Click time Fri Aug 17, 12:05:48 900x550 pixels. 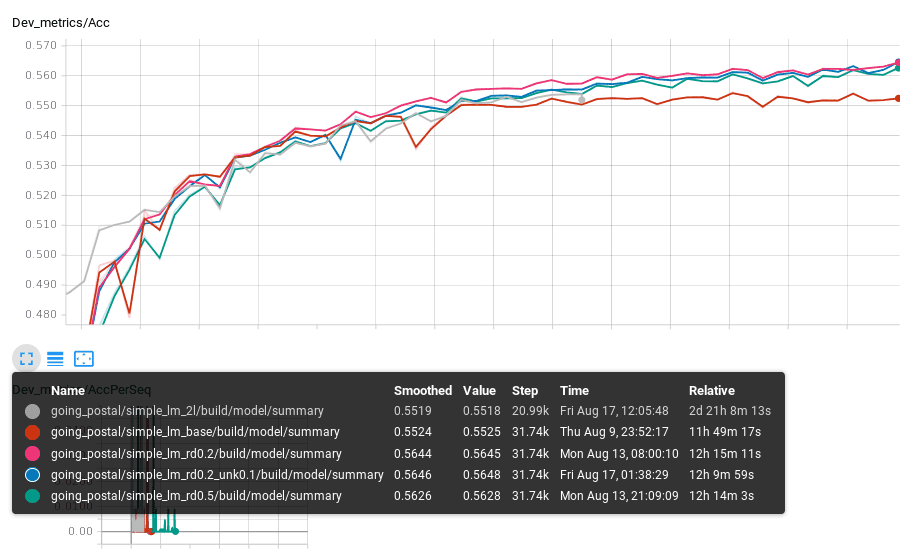pos(614,411)
